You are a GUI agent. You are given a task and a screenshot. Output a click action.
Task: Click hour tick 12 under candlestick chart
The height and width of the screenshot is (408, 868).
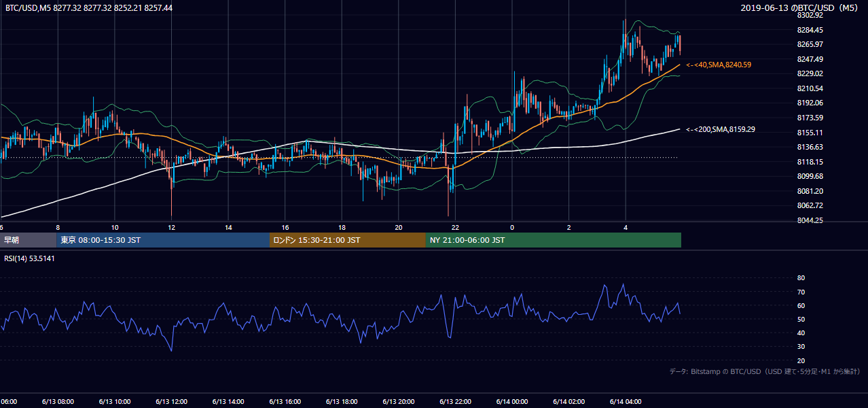[171, 227]
